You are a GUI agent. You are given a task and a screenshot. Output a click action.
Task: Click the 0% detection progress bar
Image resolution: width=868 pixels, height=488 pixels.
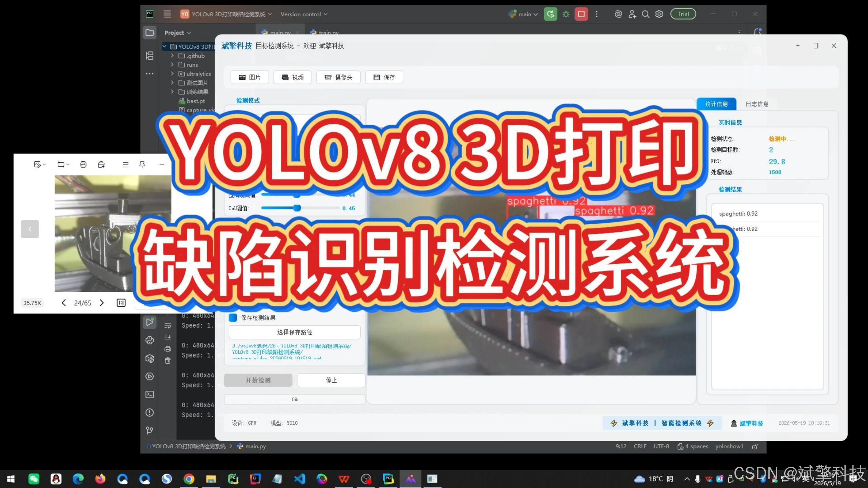point(294,400)
